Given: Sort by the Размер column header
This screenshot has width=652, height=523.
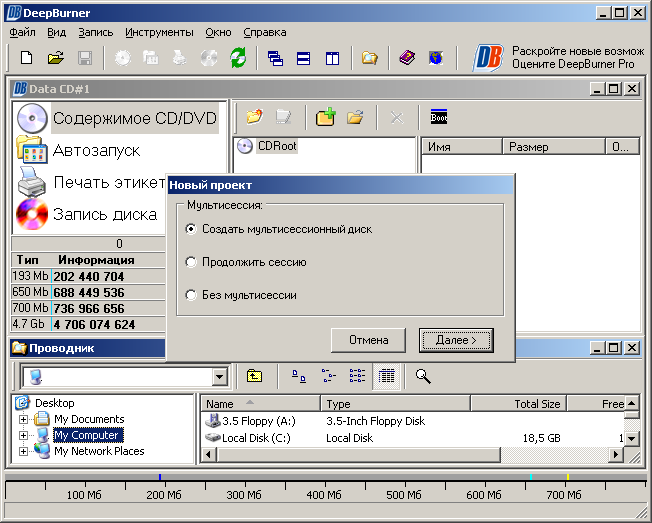Looking at the screenshot, I should 554,147.
